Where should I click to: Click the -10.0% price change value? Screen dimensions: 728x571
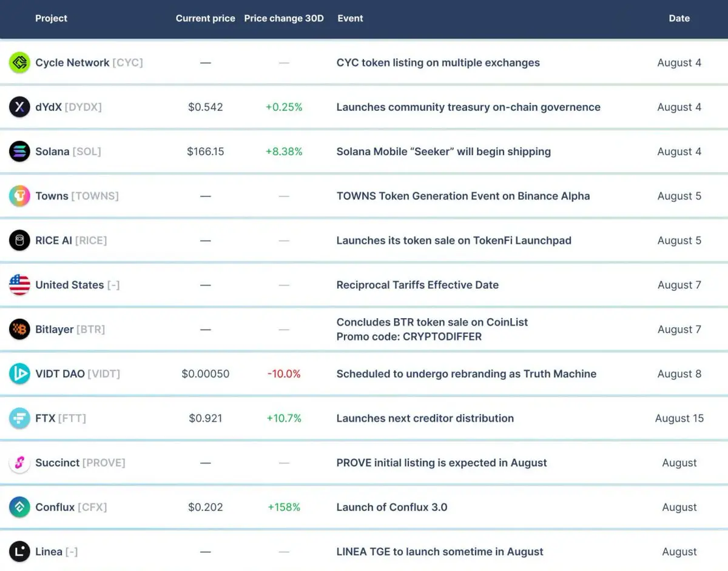click(284, 374)
